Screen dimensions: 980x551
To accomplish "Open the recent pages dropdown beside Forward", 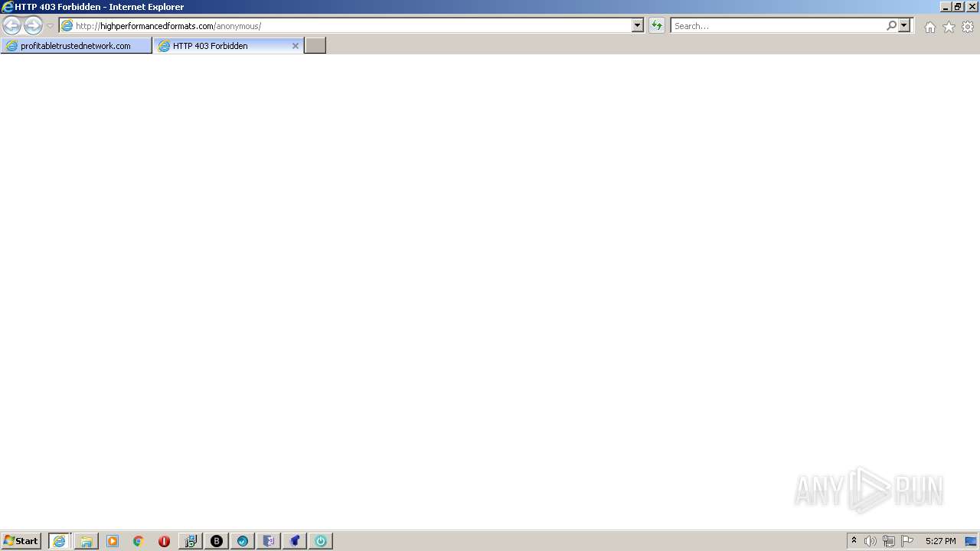I will (x=50, y=26).
